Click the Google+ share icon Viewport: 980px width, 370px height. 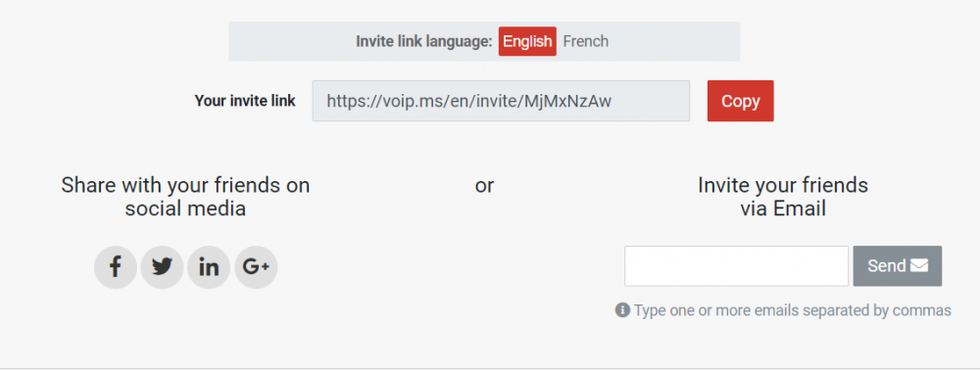click(x=256, y=267)
